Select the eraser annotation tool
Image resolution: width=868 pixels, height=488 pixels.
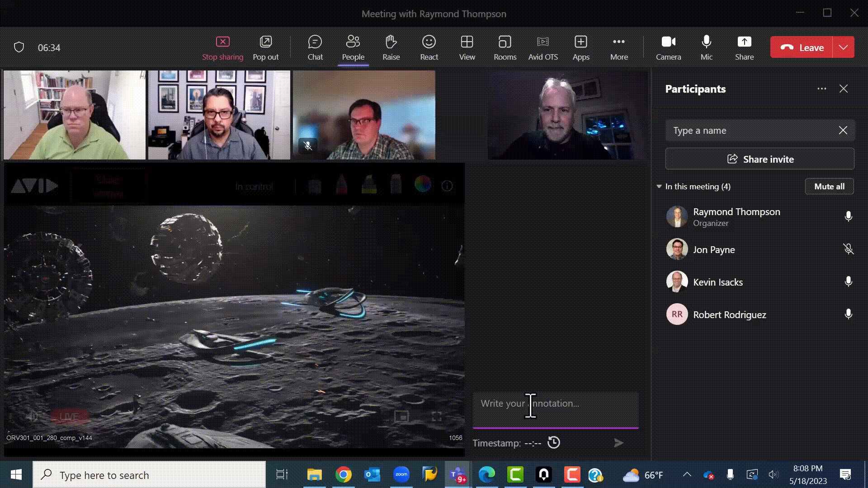click(x=396, y=185)
